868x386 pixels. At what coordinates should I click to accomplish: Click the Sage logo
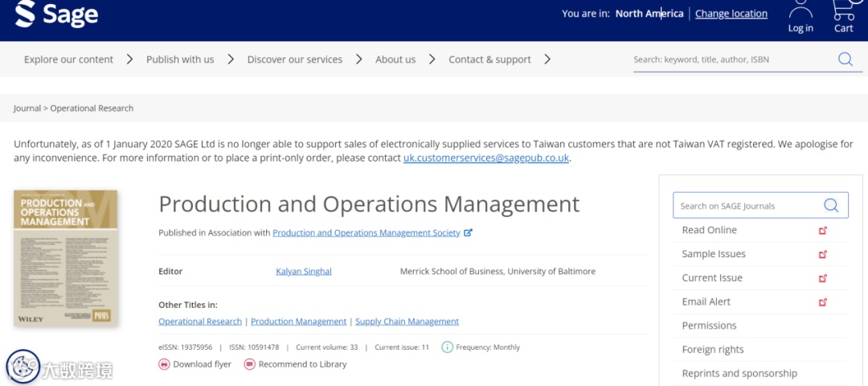pos(56,14)
